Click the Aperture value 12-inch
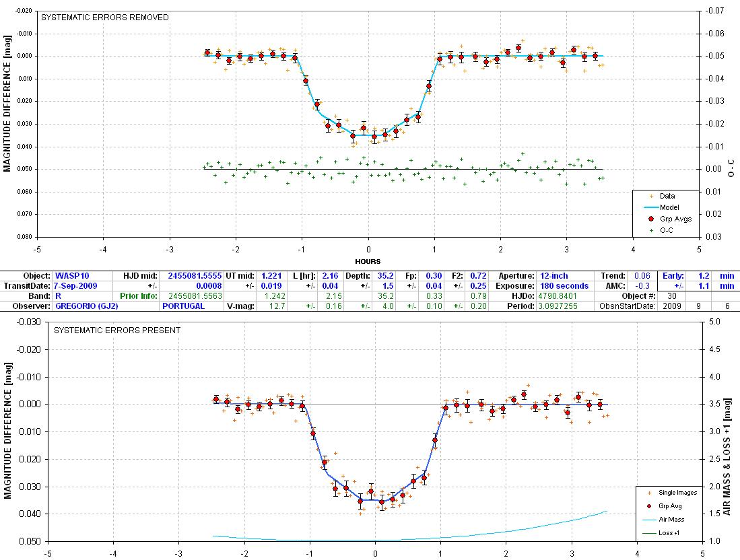 [x=554, y=276]
